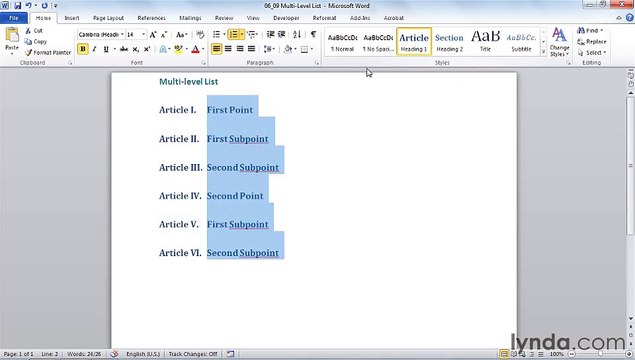635x360 pixels.
Task: Save the document from Quick Access toolbar
Action: click(x=17, y=6)
